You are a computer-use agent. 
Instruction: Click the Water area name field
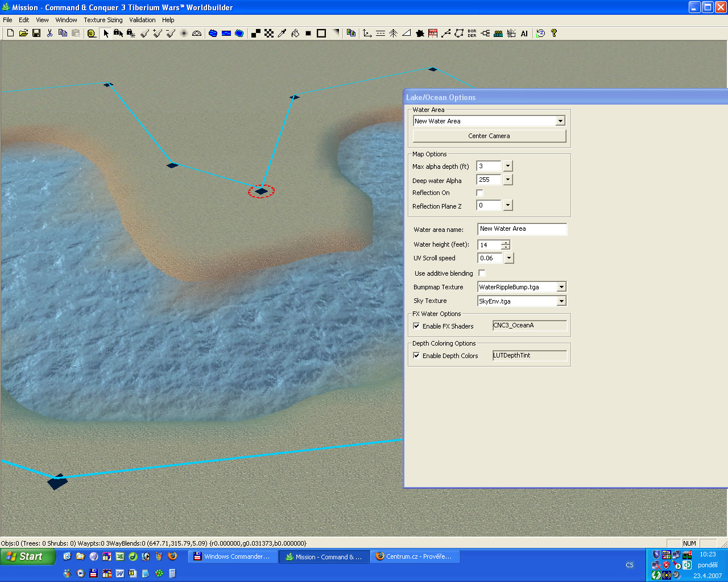point(522,229)
